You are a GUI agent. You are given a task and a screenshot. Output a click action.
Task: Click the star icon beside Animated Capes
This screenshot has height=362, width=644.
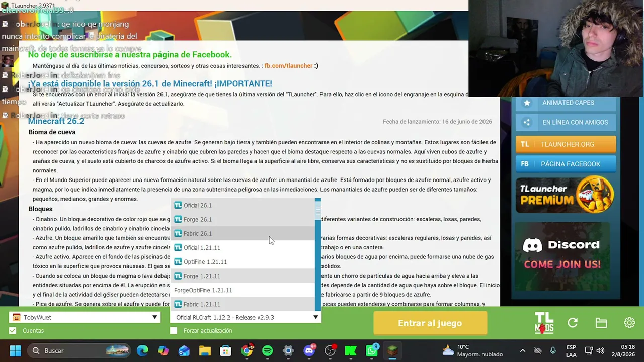pyautogui.click(x=527, y=103)
